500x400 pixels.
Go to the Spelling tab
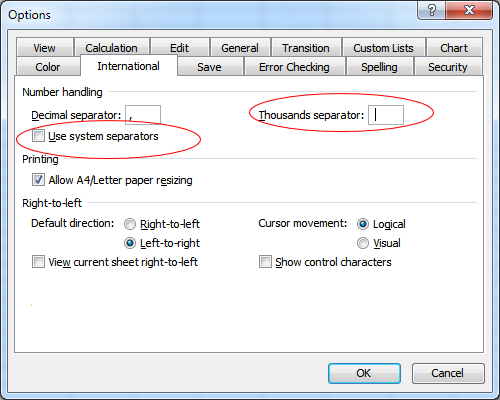click(x=379, y=67)
